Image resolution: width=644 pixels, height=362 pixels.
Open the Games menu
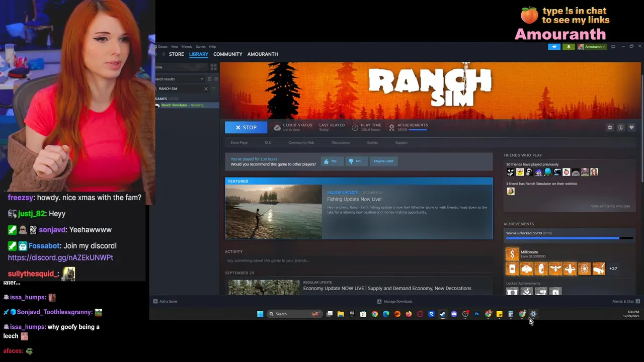(200, 47)
